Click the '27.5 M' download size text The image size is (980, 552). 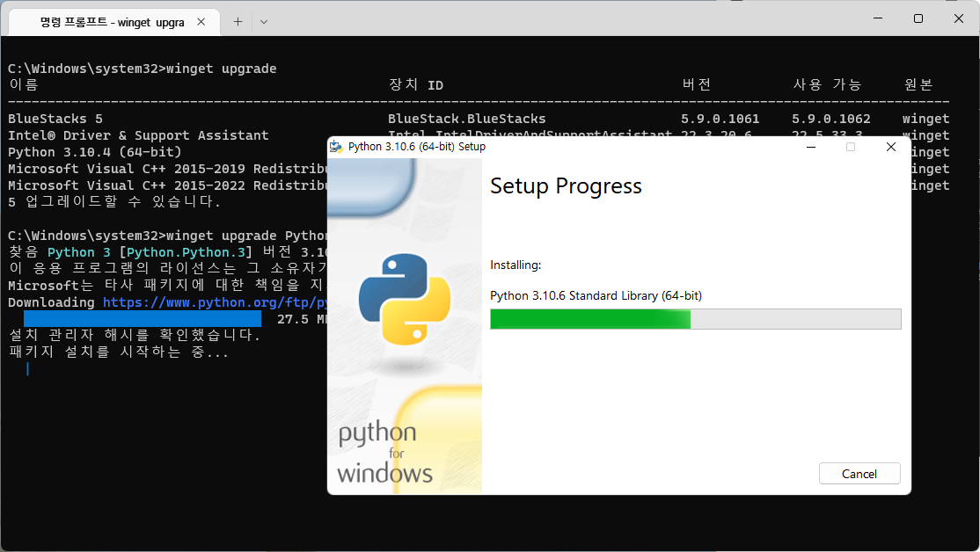point(302,319)
